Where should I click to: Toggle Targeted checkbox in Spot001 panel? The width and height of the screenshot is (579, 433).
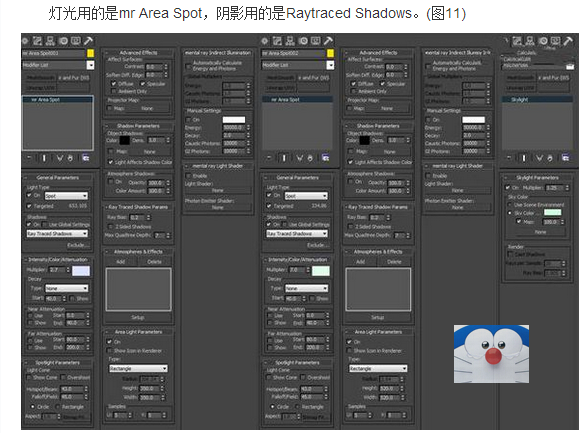pos(29,206)
